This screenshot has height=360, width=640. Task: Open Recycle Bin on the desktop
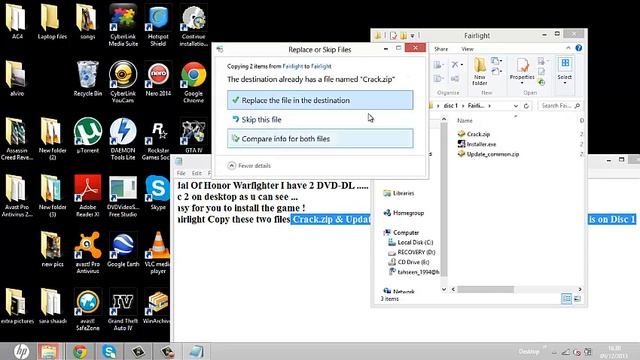tap(87, 79)
